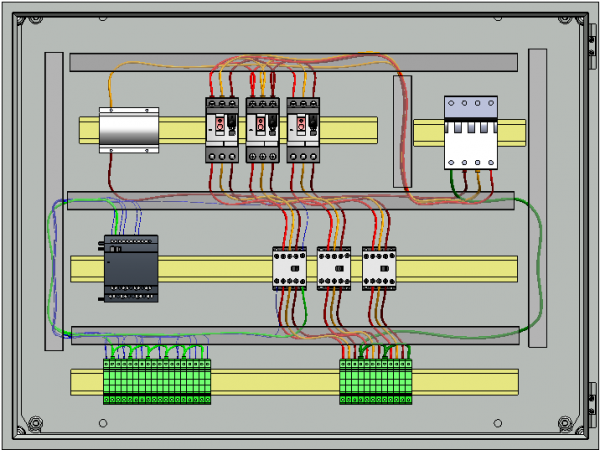This screenshot has height=450, width=600.
Task: Select the four-pole breaker at top right
Action: pos(470,133)
